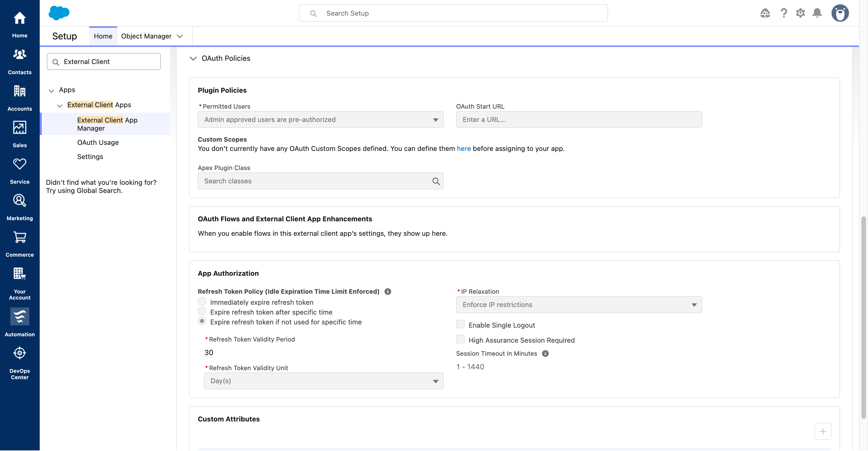Image resolution: width=868 pixels, height=451 pixels.
Task: Open the notifications bell
Action: coord(817,13)
